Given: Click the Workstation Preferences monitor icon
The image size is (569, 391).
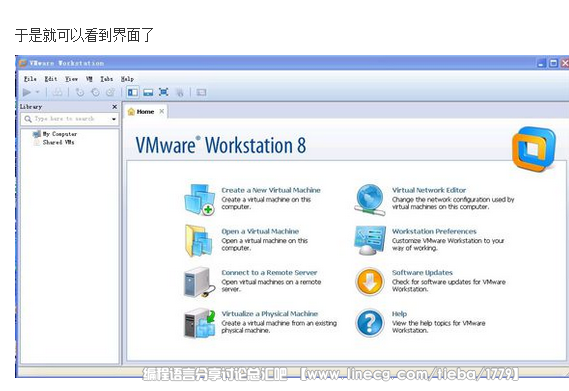Looking at the screenshot, I should click(x=370, y=240).
